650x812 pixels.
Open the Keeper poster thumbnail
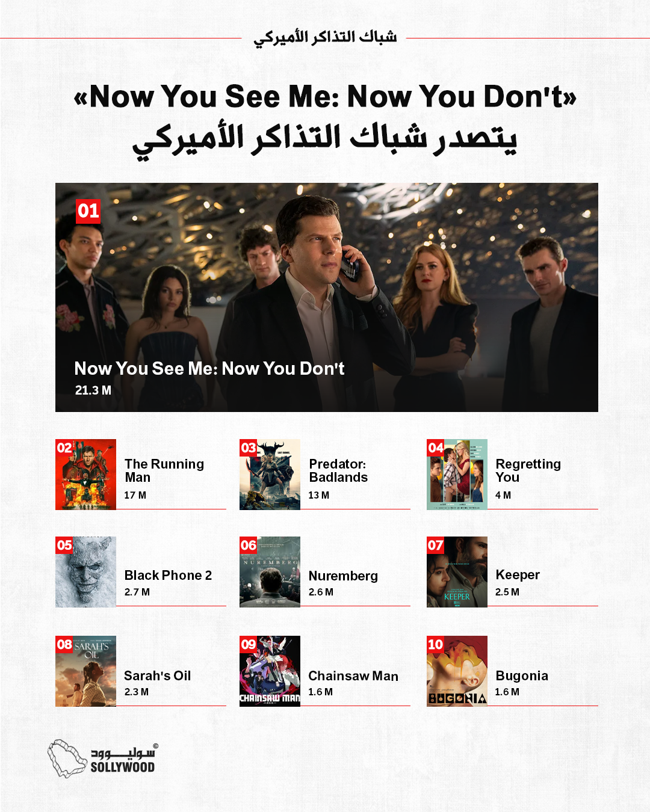point(457,572)
